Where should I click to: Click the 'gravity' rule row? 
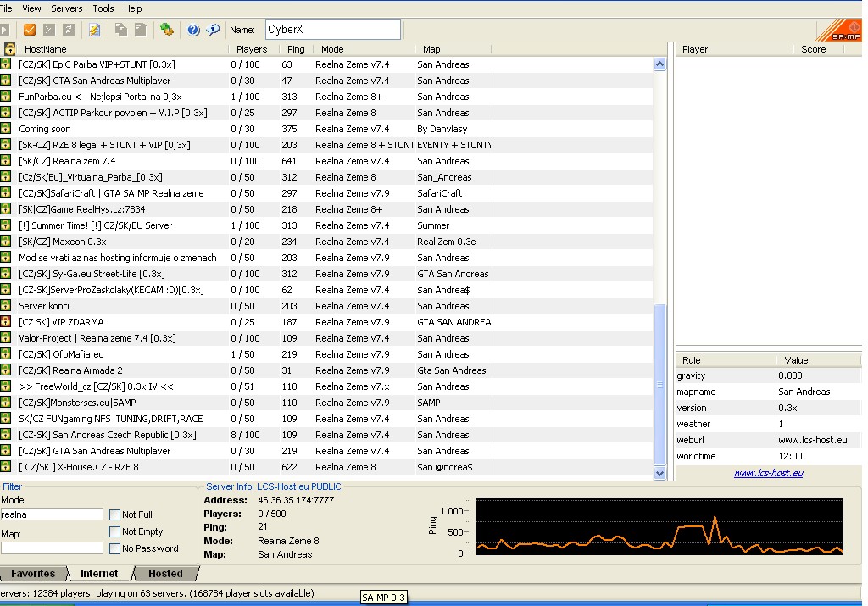pyautogui.click(x=768, y=375)
